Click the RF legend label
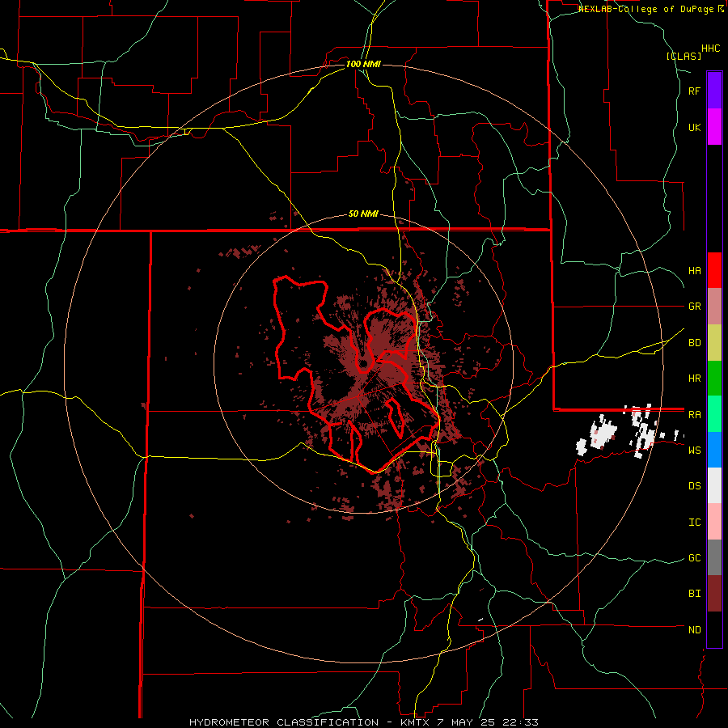The image size is (728, 728). 694,91
